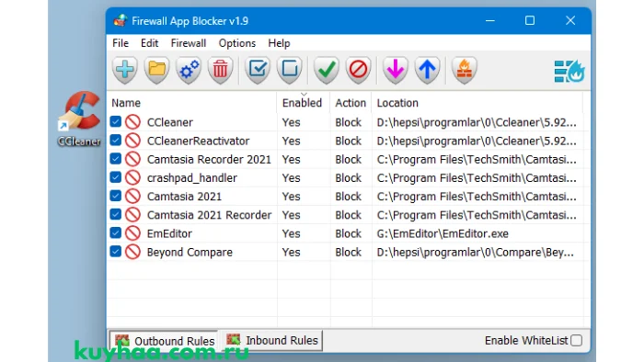The width and height of the screenshot is (644, 362).
Task: Click the Delete trash can icon
Action: coord(220,69)
